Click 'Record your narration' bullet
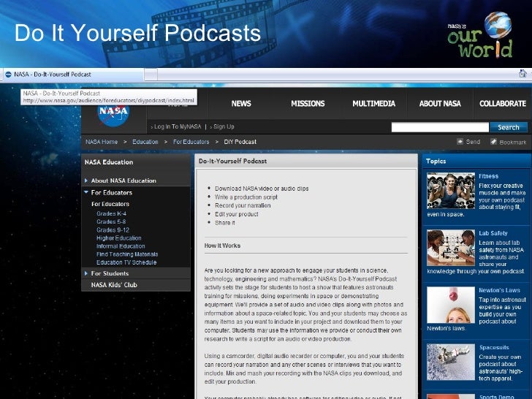This screenshot has width=532, height=399. click(243, 205)
